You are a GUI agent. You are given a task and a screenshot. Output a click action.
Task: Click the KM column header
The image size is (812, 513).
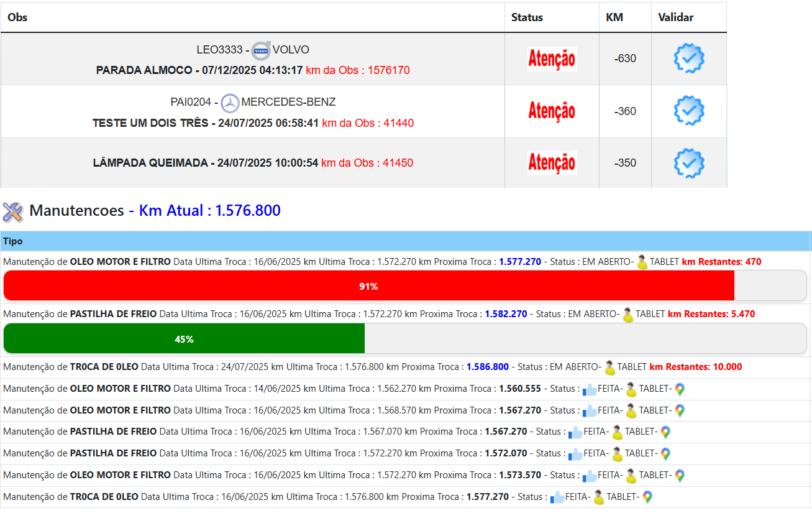pos(614,17)
